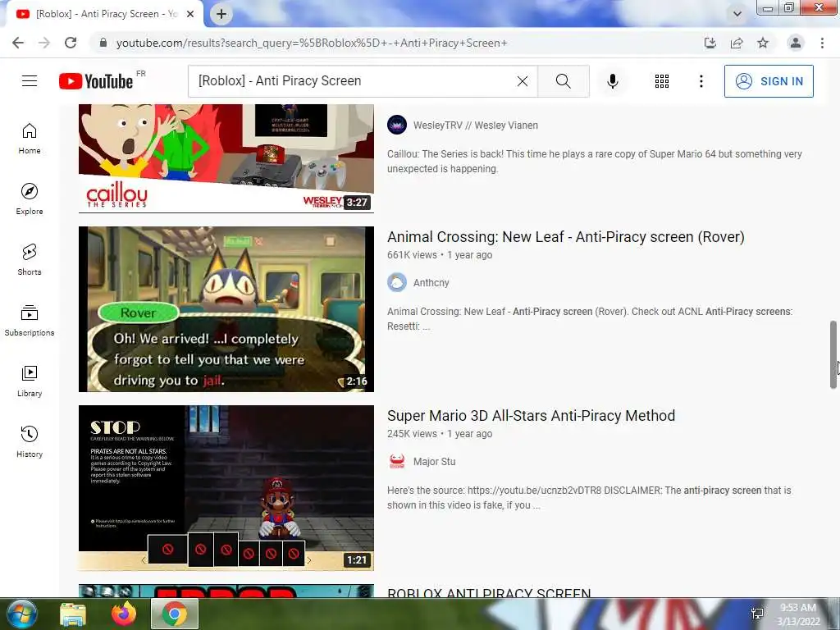
Task: Click the 245K views text
Action: pyautogui.click(x=412, y=434)
